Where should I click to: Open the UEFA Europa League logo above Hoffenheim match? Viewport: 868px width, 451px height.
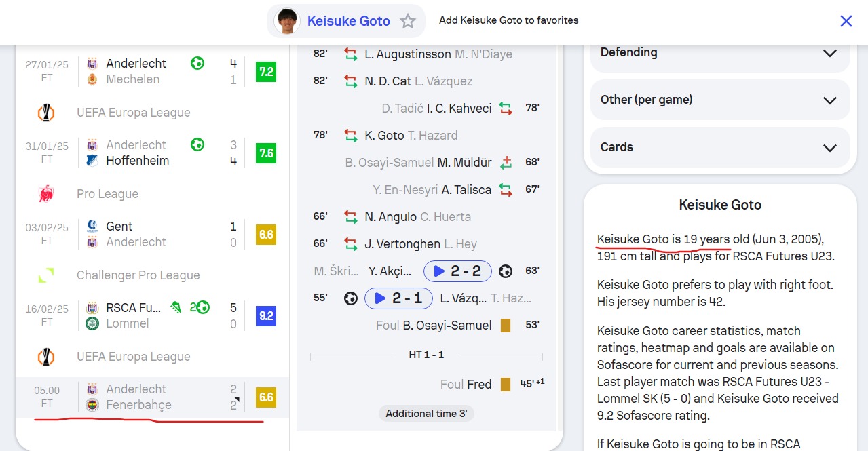click(x=45, y=113)
